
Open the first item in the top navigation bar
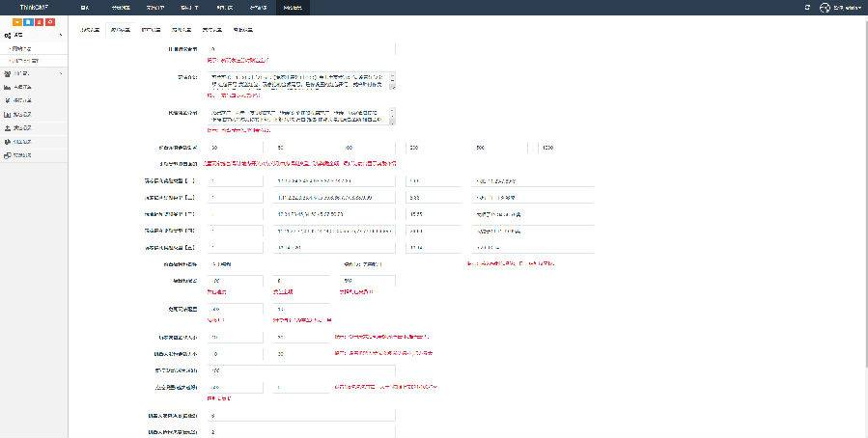pos(85,7)
